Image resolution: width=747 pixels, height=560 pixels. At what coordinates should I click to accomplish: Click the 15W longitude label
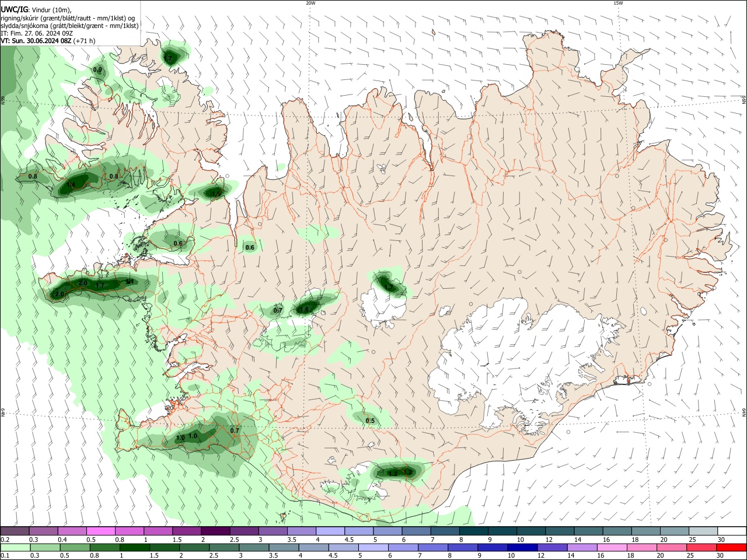click(618, 3)
